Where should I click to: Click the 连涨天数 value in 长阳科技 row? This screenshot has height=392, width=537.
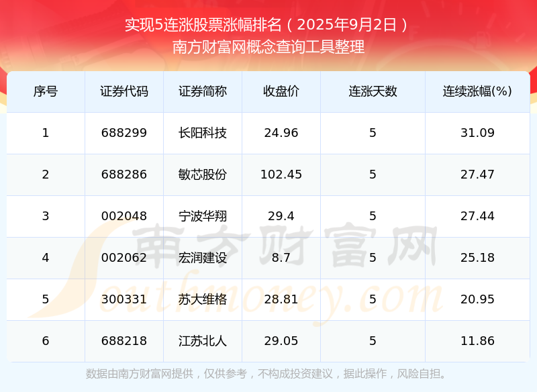pos(373,133)
